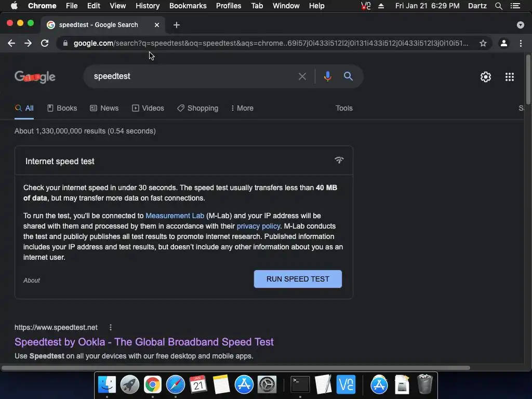Switch to News results
This screenshot has width=532, height=399.
104,108
